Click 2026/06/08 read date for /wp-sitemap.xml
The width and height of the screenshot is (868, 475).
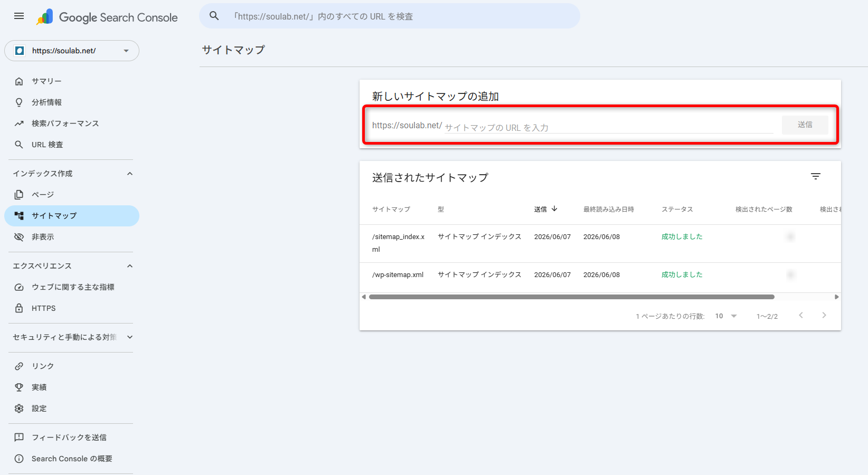[x=601, y=275]
